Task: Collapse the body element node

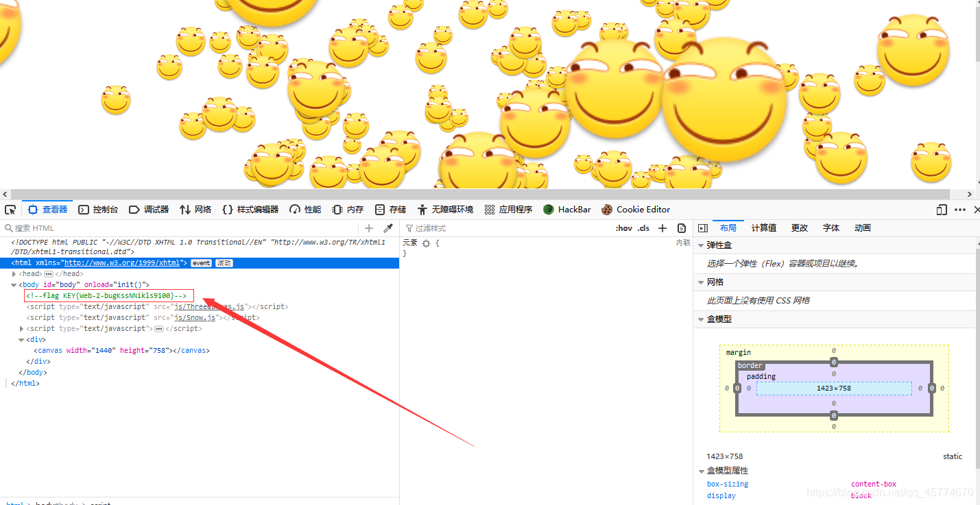Action: click(x=14, y=285)
